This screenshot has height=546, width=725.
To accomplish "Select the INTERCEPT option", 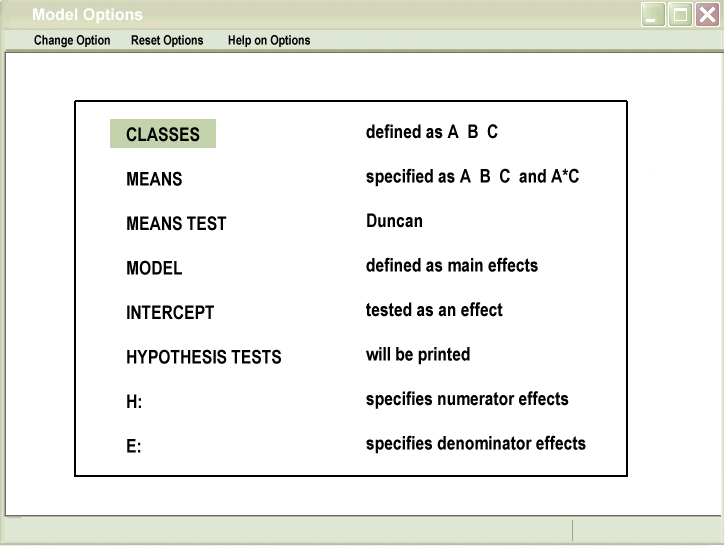I will 170,313.
